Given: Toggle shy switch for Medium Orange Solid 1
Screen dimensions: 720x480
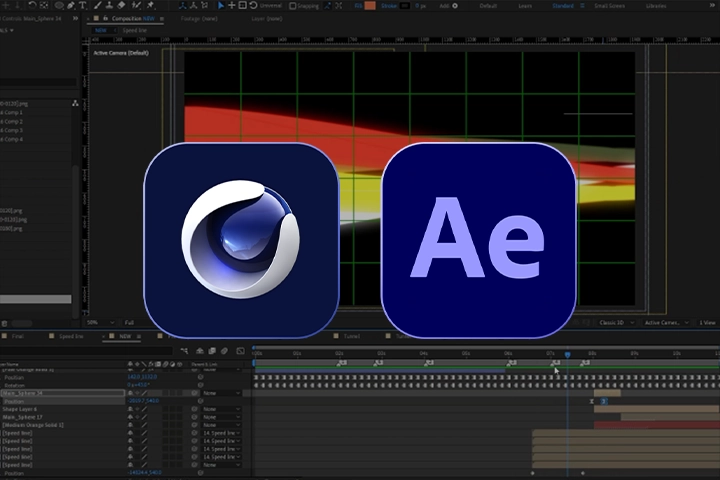Looking at the screenshot, I should coord(130,425).
